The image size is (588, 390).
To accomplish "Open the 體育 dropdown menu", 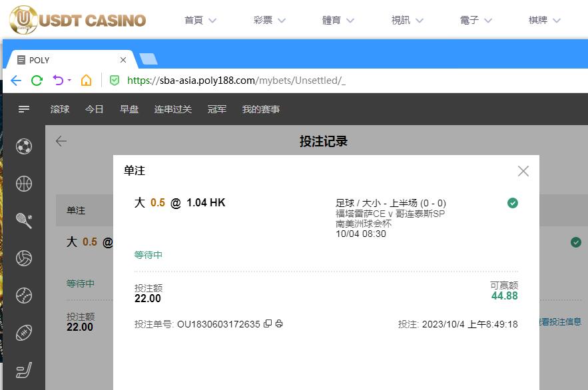I will tap(338, 20).
